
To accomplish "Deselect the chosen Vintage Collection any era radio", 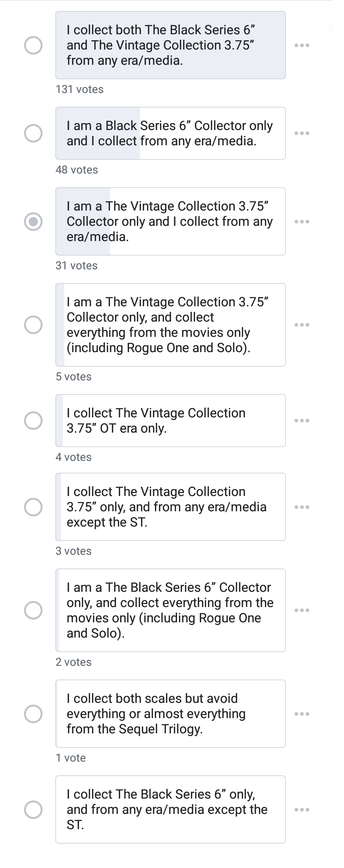I will (33, 222).
